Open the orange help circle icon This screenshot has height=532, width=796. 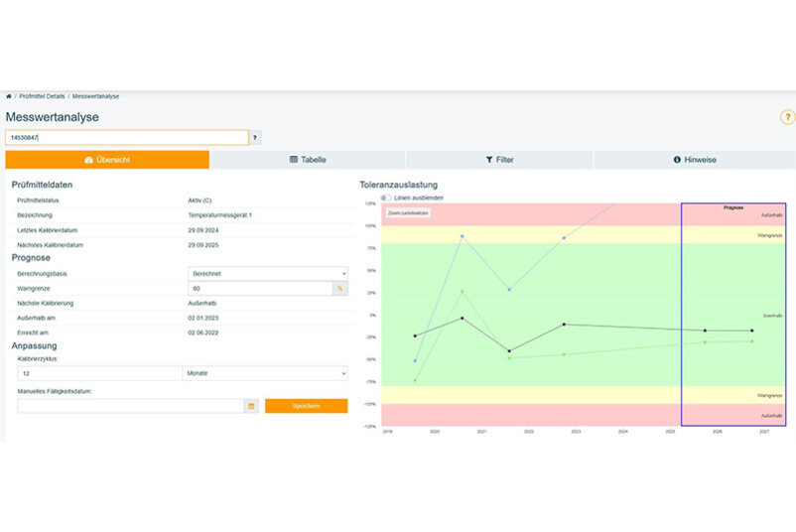tap(788, 117)
